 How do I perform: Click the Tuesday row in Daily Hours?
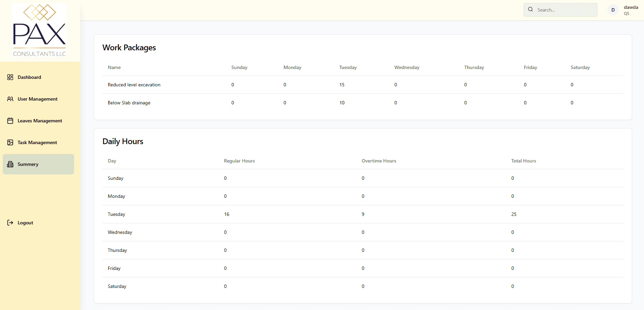363,214
